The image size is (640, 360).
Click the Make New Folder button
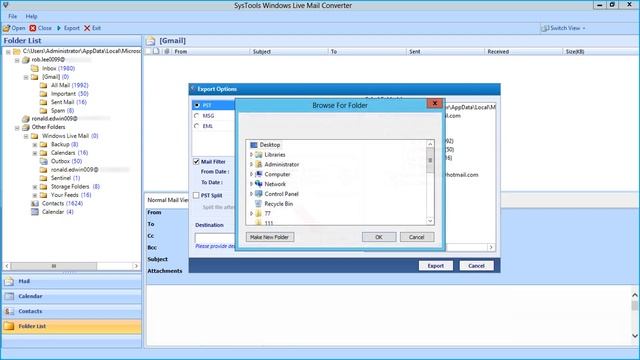tap(270, 237)
